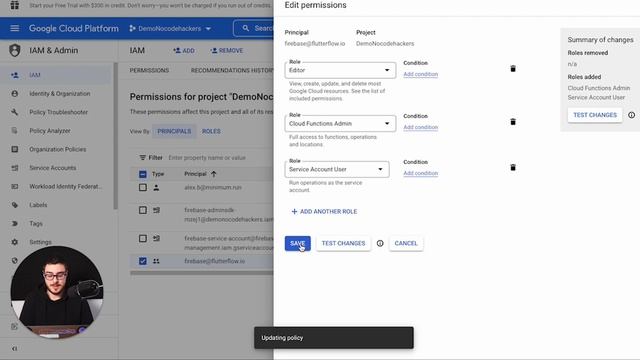
Task: Click the Google Cloud Platform logo text
Action: click(73, 28)
